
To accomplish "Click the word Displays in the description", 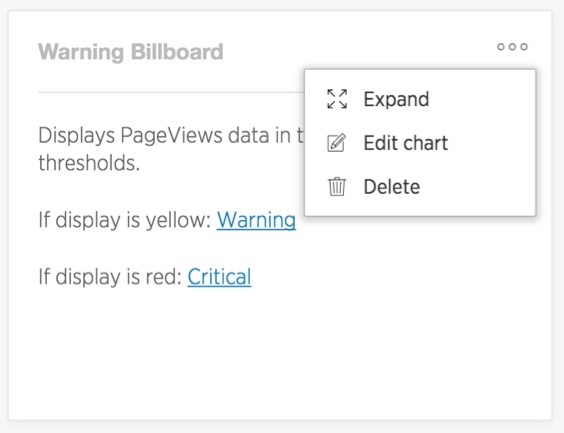I will click(76, 136).
